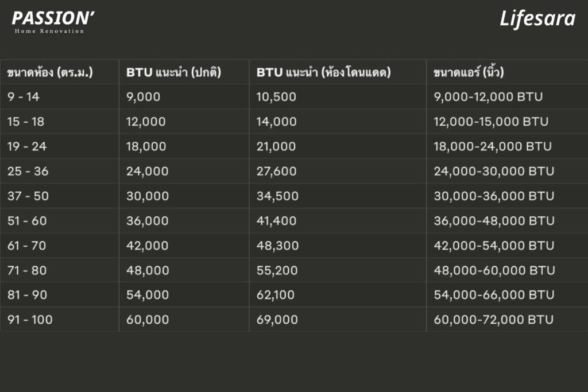The image size is (588, 392).
Task: Click the Lifesara brand logo
Action: 537,19
